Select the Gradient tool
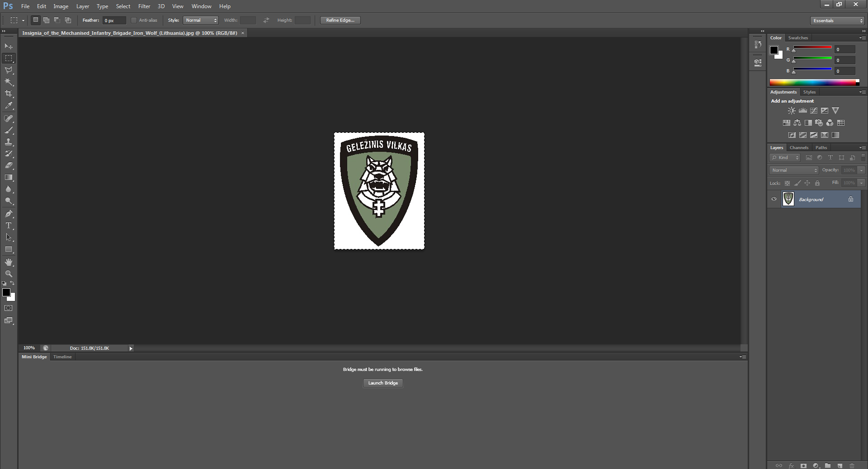Image resolution: width=868 pixels, height=469 pixels. (x=9, y=177)
